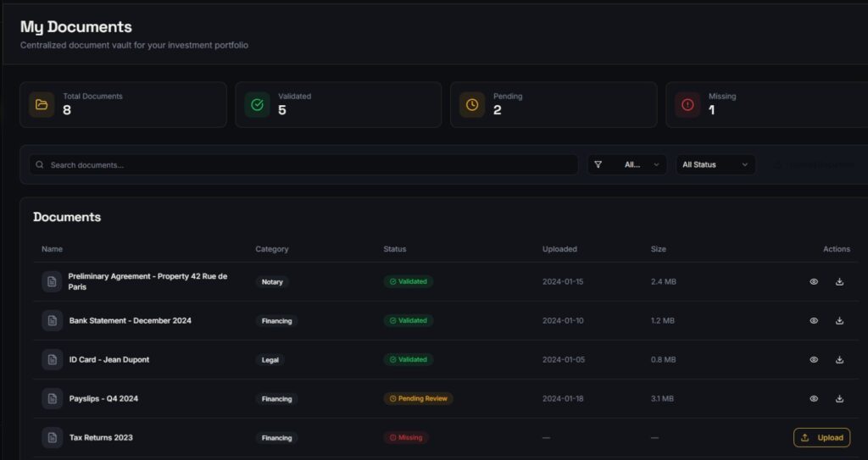The height and width of the screenshot is (460, 868).
Task: Click upload date 2024-01-05
Action: (563, 360)
